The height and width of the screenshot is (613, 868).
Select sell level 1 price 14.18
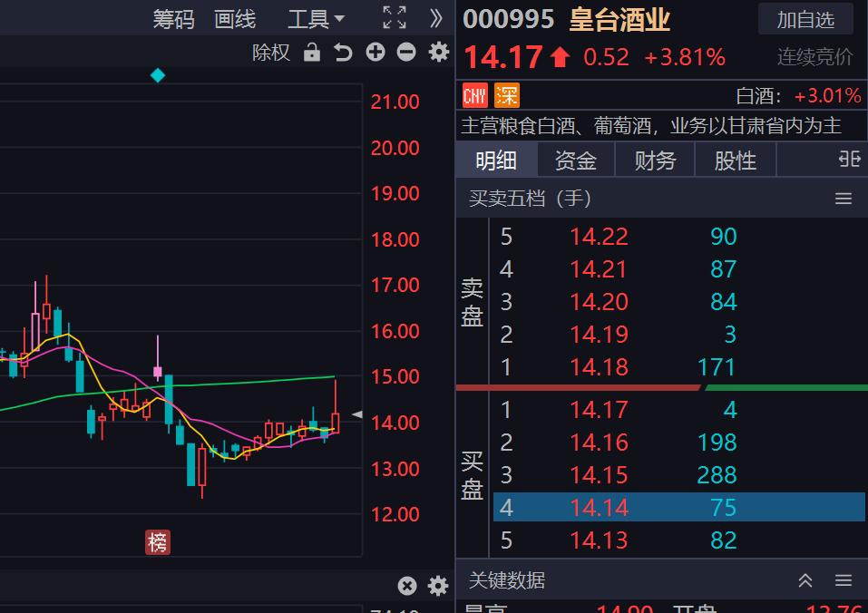click(x=599, y=367)
